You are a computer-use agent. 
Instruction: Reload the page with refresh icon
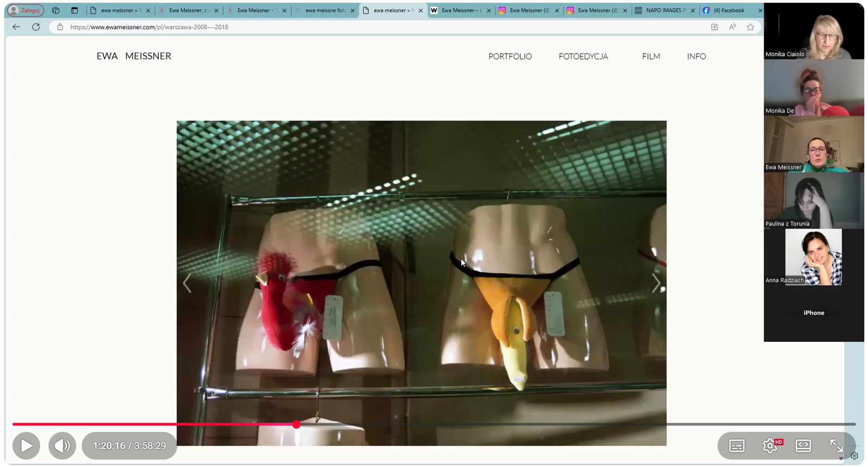coord(36,27)
